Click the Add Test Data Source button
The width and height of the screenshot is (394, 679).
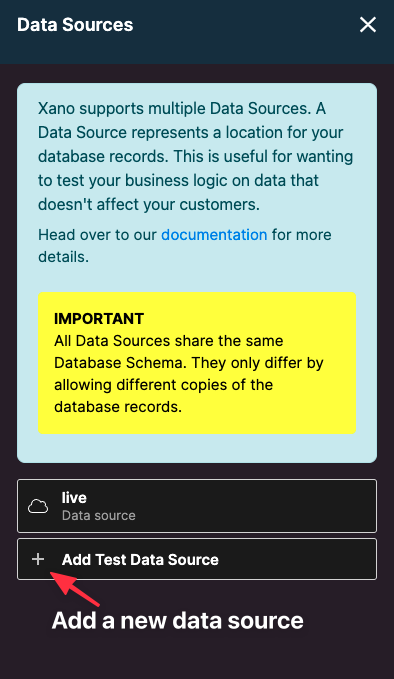pos(197,559)
